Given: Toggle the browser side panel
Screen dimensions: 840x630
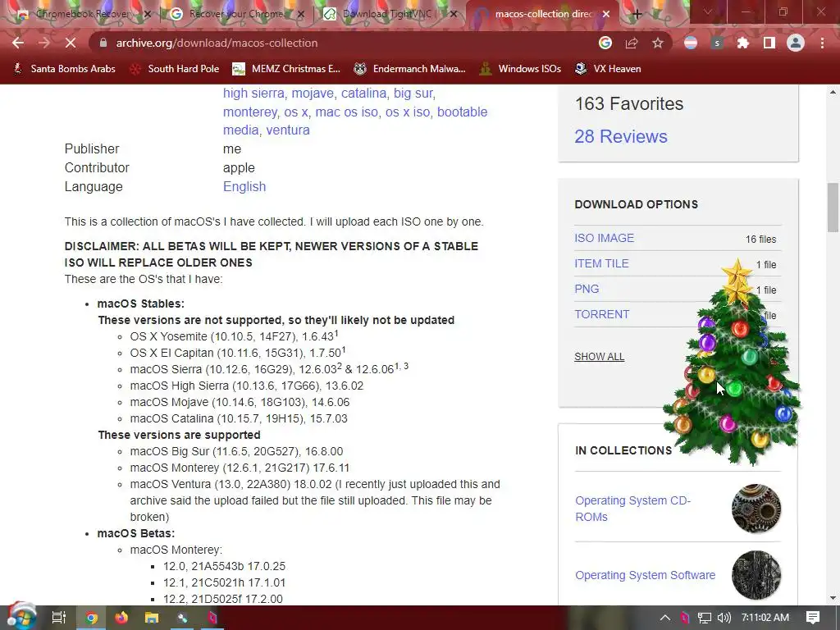Looking at the screenshot, I should [x=769, y=43].
